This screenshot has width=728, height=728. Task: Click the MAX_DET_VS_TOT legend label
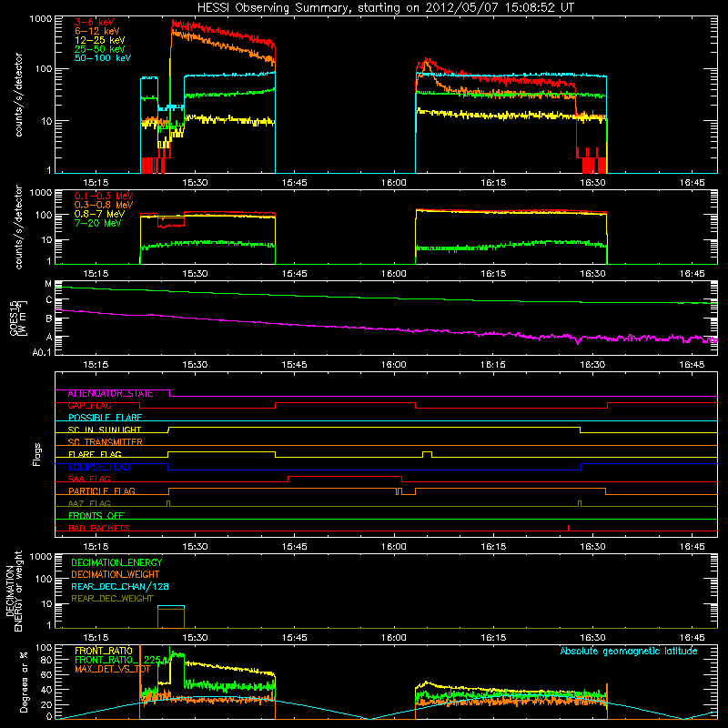[112, 669]
